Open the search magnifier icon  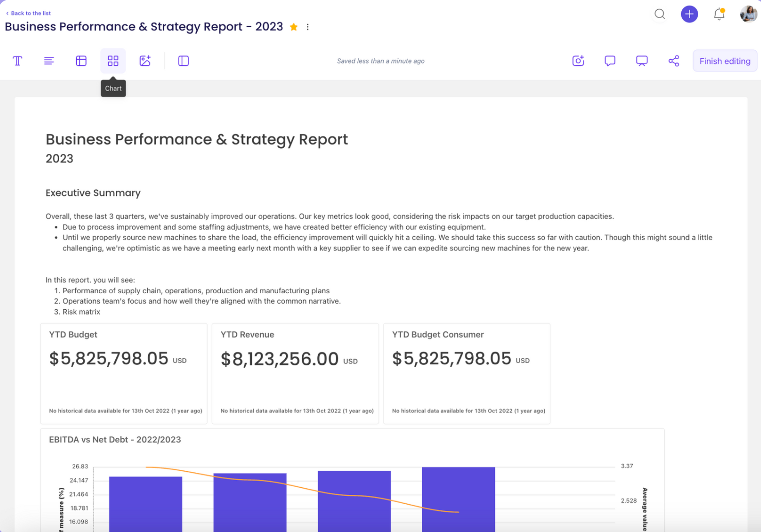pyautogui.click(x=660, y=14)
